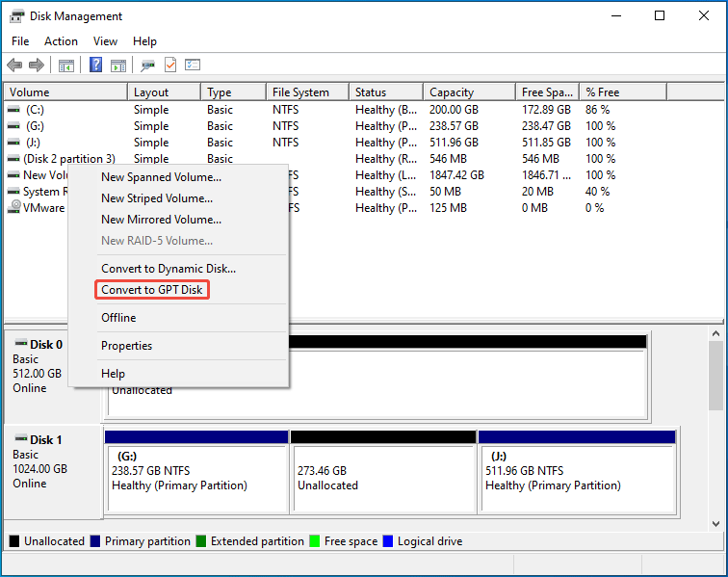Image resolution: width=728 pixels, height=577 pixels.
Task: Select the 273.46 GB Unallocated block on Disk 1
Action: coord(383,472)
